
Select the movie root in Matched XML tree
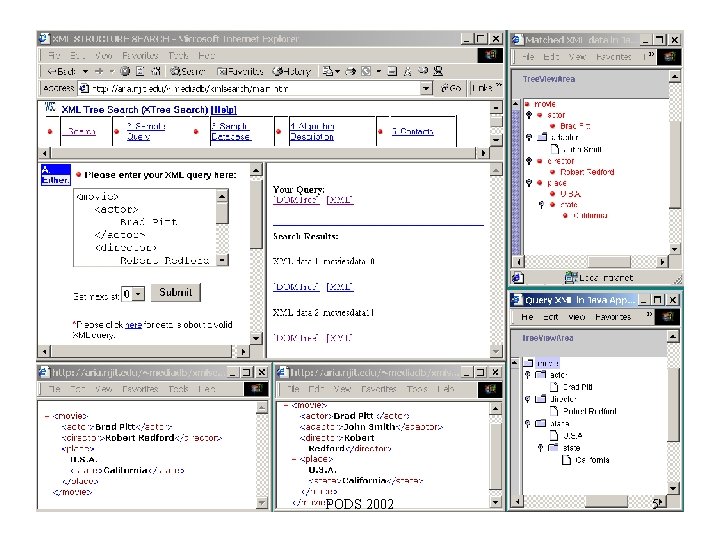(x=545, y=104)
